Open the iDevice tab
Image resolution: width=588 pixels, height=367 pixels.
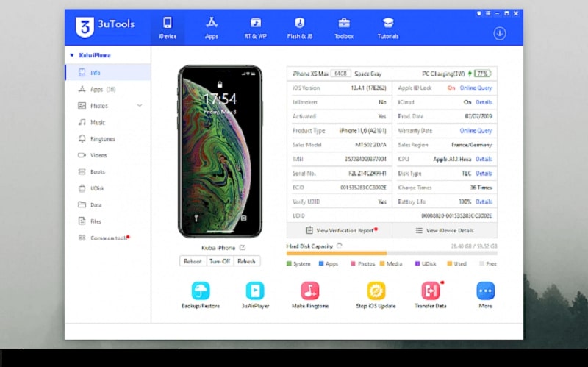pyautogui.click(x=168, y=27)
